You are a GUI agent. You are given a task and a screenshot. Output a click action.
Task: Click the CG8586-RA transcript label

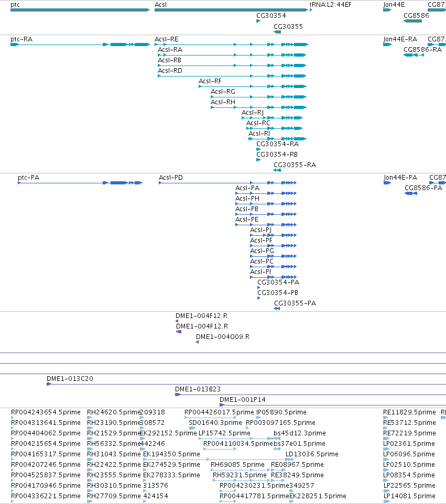pos(423,49)
